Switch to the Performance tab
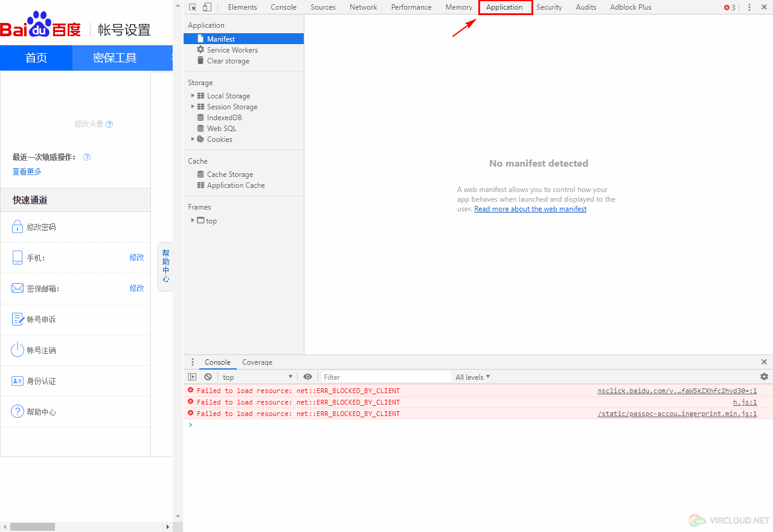773x532 pixels. [411, 7]
